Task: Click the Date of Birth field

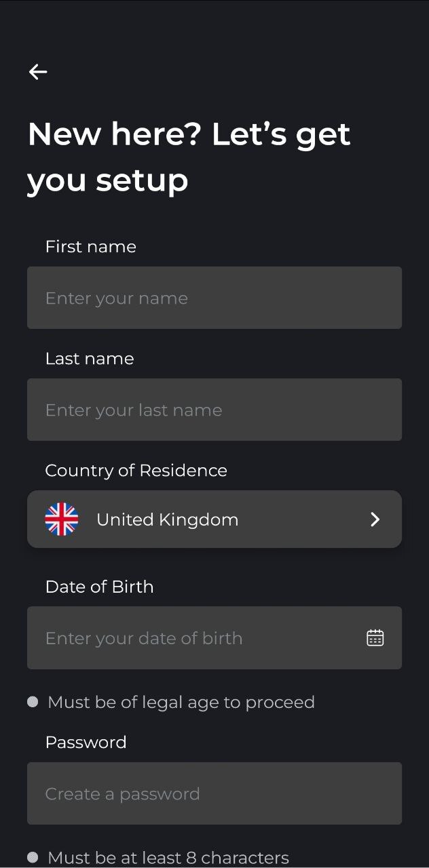Action: tap(214, 637)
